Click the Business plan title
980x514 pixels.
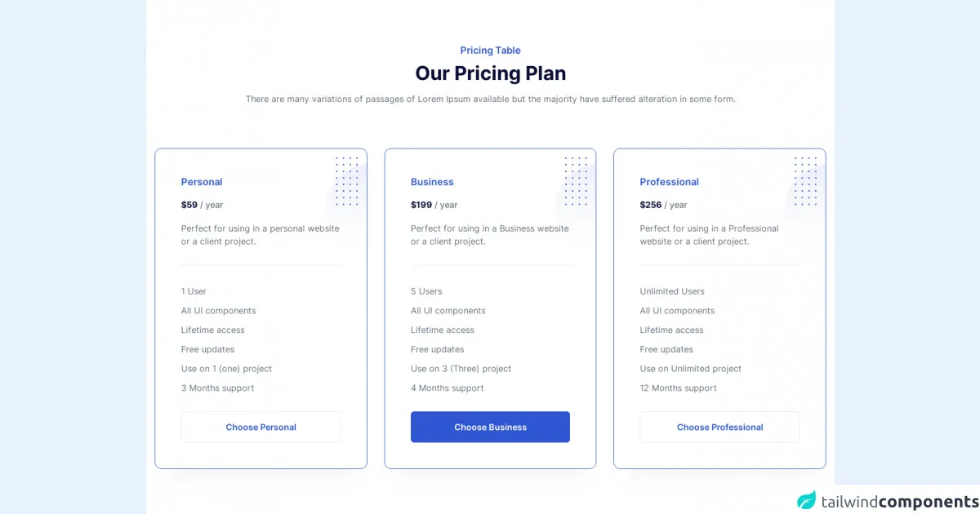[x=432, y=182]
